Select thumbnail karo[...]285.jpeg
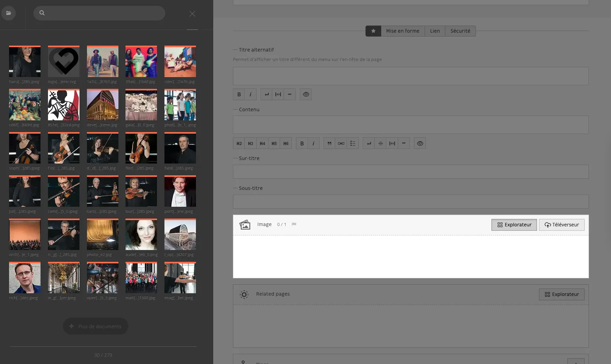This screenshot has width=611, height=364. point(103,191)
